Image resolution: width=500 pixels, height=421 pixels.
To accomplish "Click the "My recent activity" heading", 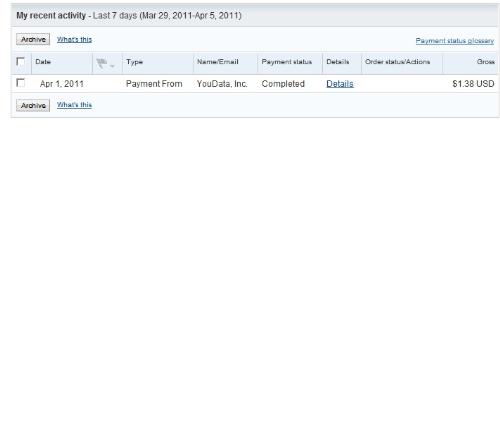I will [51, 16].
